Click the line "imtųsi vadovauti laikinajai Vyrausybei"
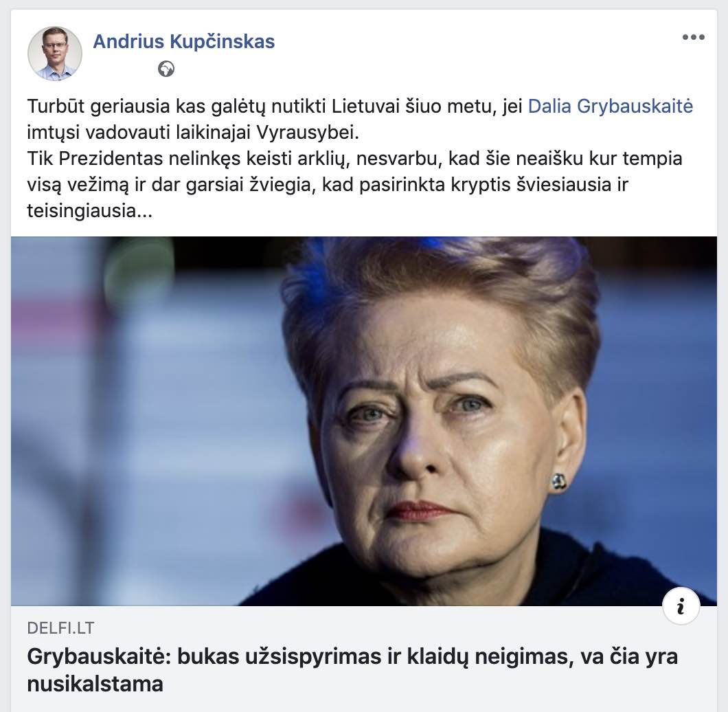 pos(193,133)
